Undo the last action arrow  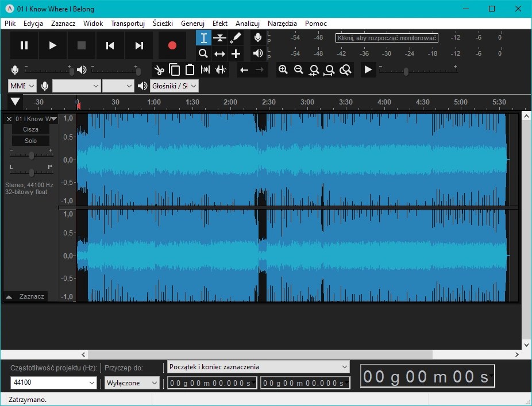coord(244,70)
